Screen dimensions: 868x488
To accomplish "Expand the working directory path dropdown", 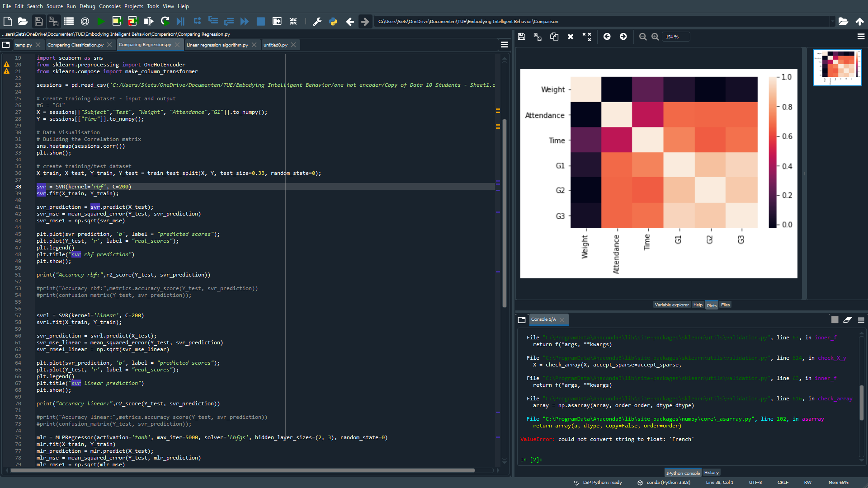I will pos(832,21).
